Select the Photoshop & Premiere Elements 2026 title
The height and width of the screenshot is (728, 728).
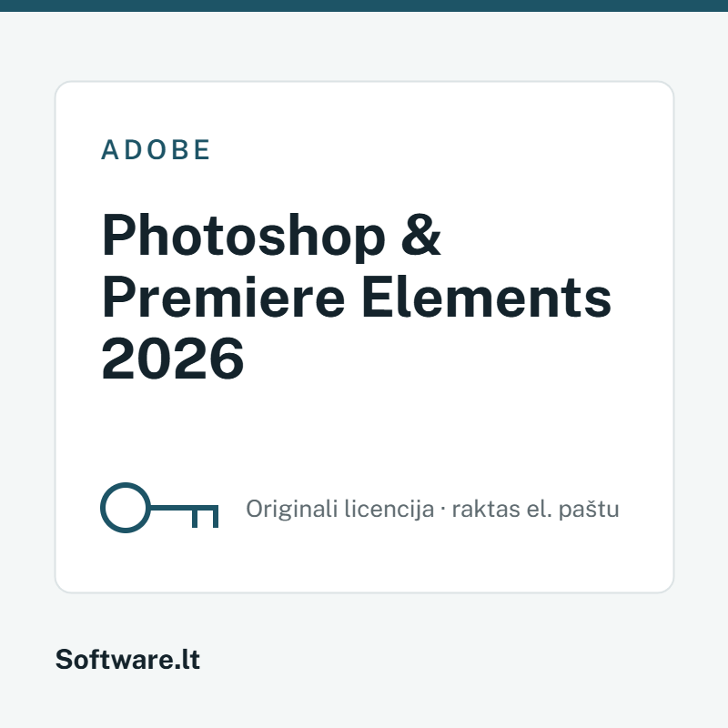click(x=356, y=297)
